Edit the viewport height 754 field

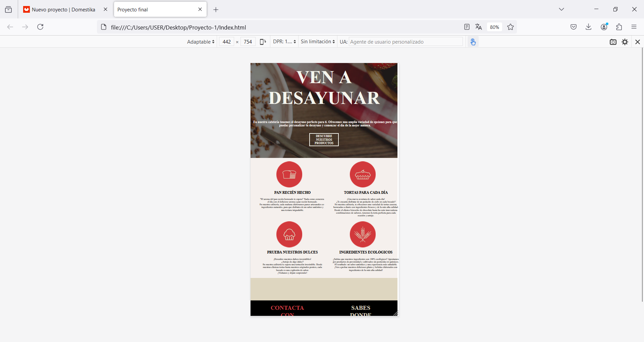pos(248,42)
